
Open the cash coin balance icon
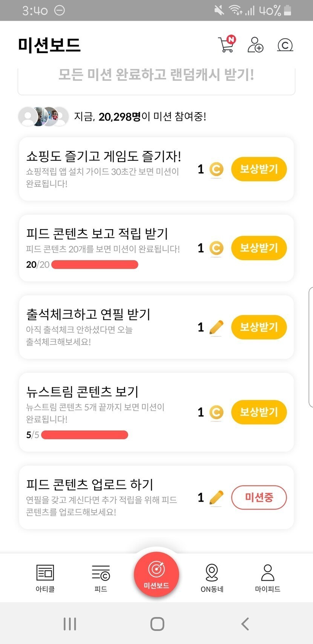[285, 45]
